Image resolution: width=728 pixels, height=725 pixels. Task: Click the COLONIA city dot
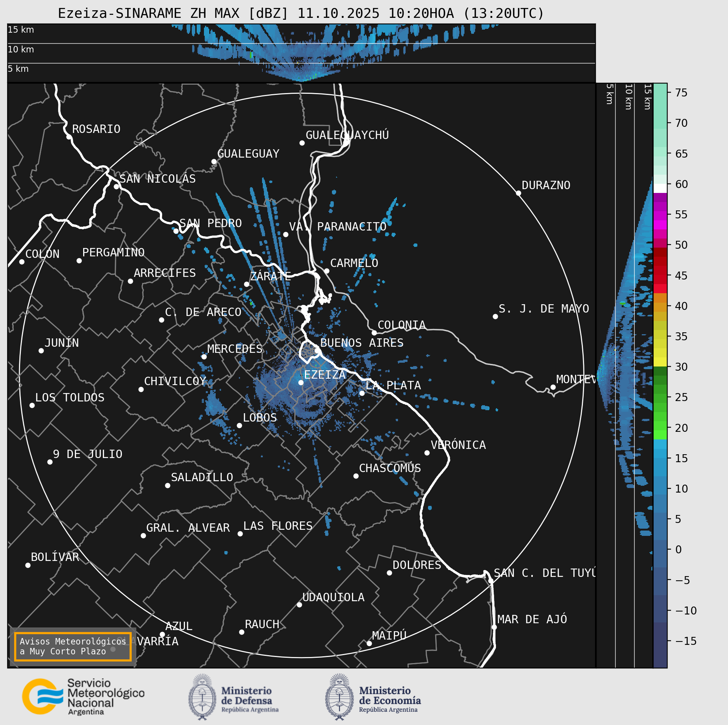(x=374, y=333)
